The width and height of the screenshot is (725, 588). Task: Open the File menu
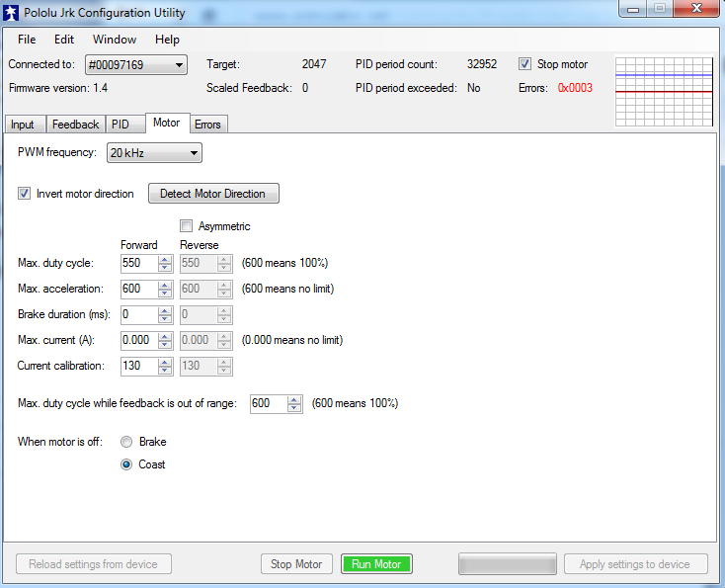[x=27, y=40]
